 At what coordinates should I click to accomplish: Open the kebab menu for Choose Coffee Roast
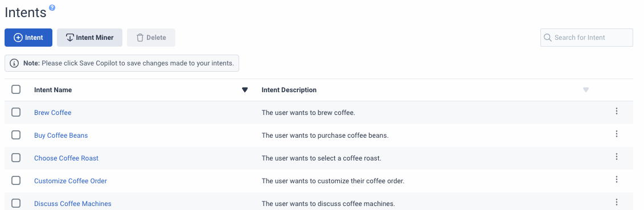[x=617, y=157]
